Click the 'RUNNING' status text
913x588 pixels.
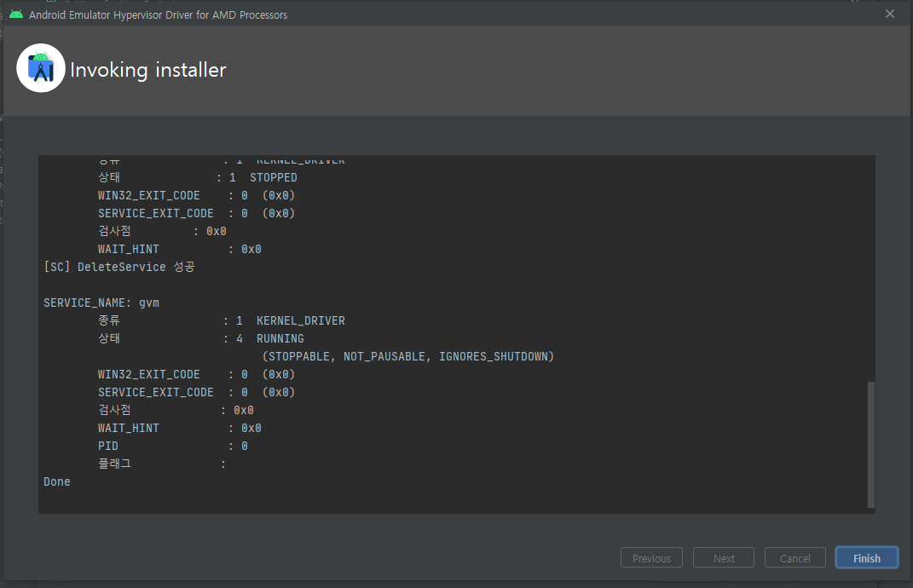[280, 338]
